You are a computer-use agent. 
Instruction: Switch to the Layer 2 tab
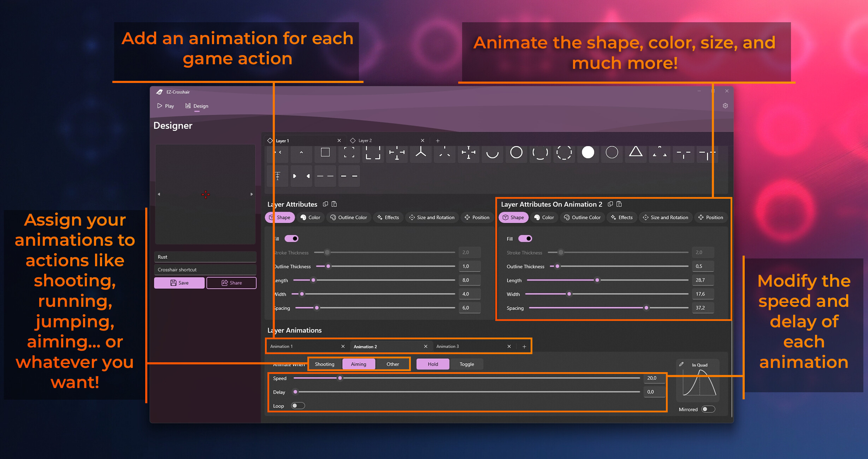click(365, 140)
